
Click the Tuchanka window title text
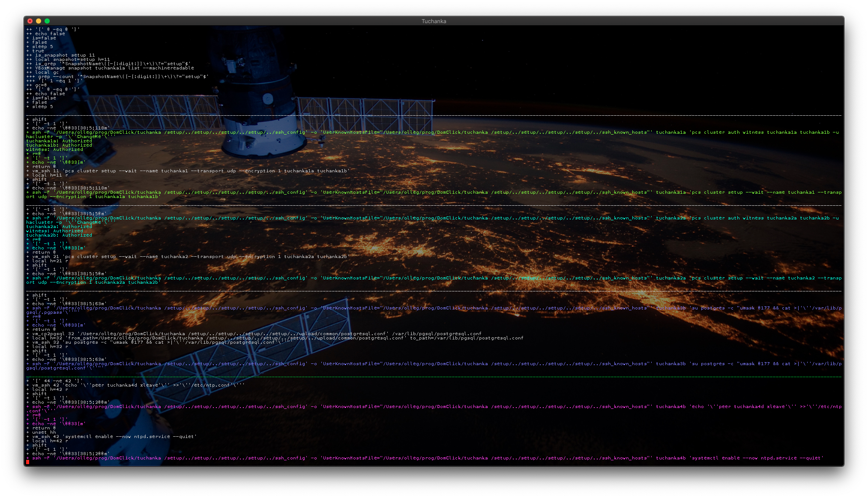pyautogui.click(x=434, y=21)
